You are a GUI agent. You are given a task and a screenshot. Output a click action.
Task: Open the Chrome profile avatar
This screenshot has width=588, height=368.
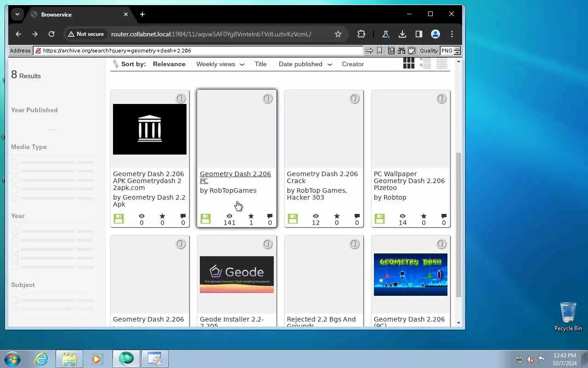[435, 34]
